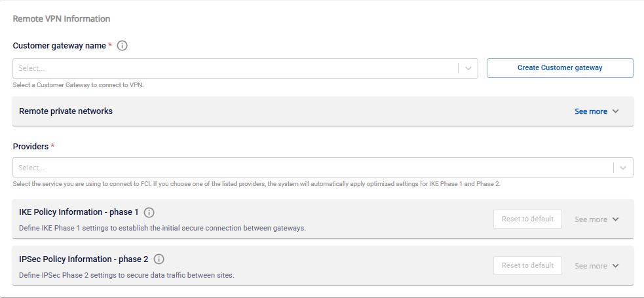Click the IKE Policy Information - phase 1 title
The image size is (644, 298).
(79, 213)
